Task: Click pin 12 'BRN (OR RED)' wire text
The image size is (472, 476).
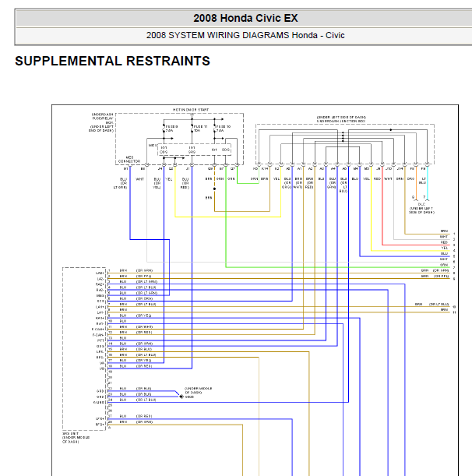Action: pos(136,333)
